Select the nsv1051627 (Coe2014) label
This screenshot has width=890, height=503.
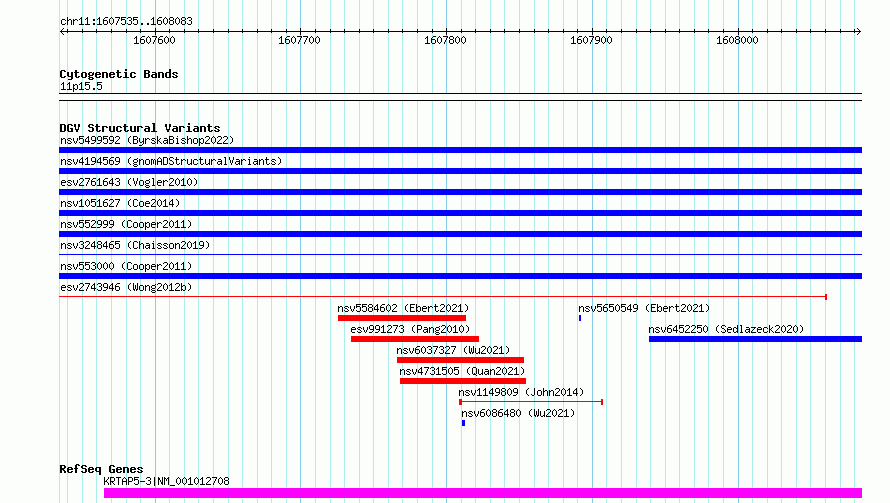(120, 203)
